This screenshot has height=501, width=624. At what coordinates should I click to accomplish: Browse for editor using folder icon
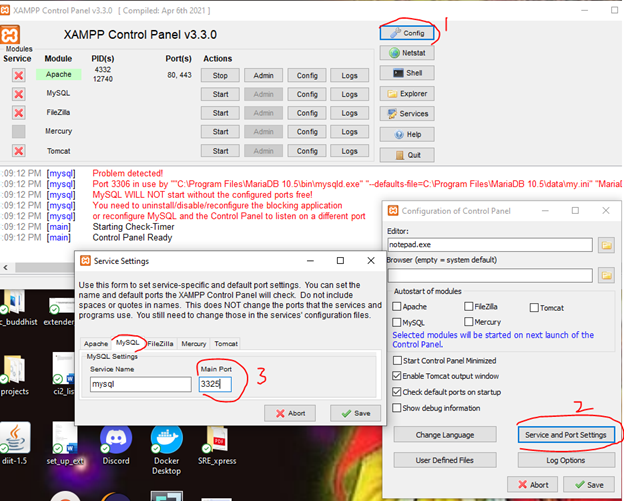tap(606, 245)
